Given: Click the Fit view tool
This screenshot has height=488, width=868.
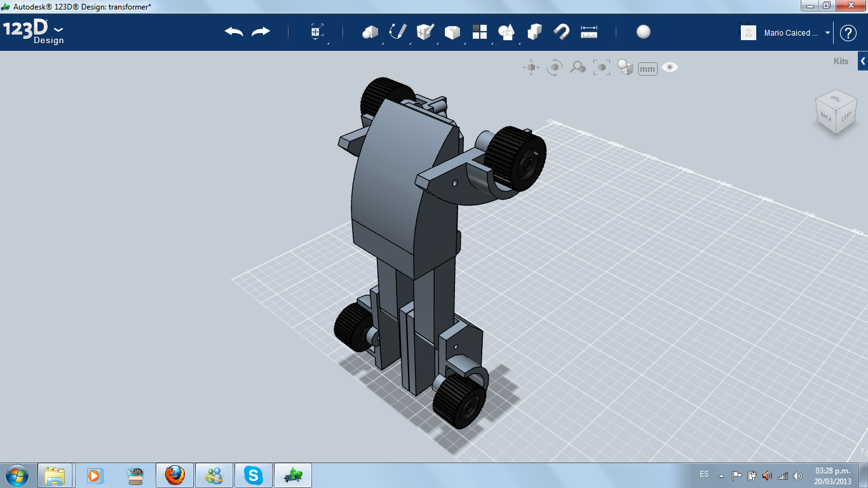Looking at the screenshot, I should tap(602, 67).
